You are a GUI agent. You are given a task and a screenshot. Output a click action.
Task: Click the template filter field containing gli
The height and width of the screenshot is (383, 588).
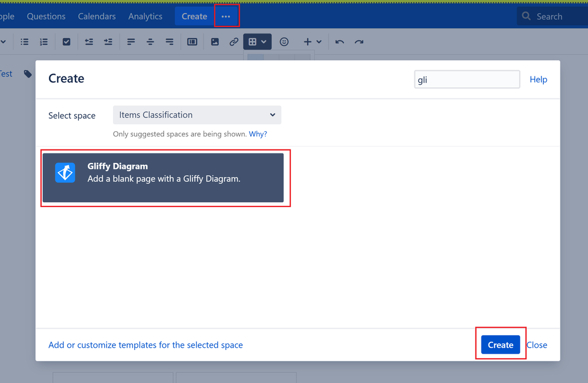pos(467,79)
